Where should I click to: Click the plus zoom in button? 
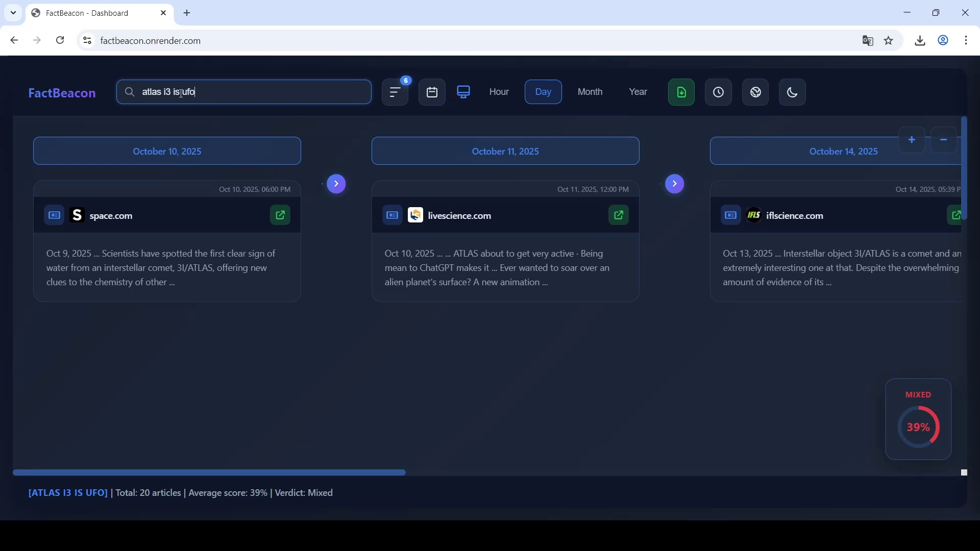(x=912, y=140)
